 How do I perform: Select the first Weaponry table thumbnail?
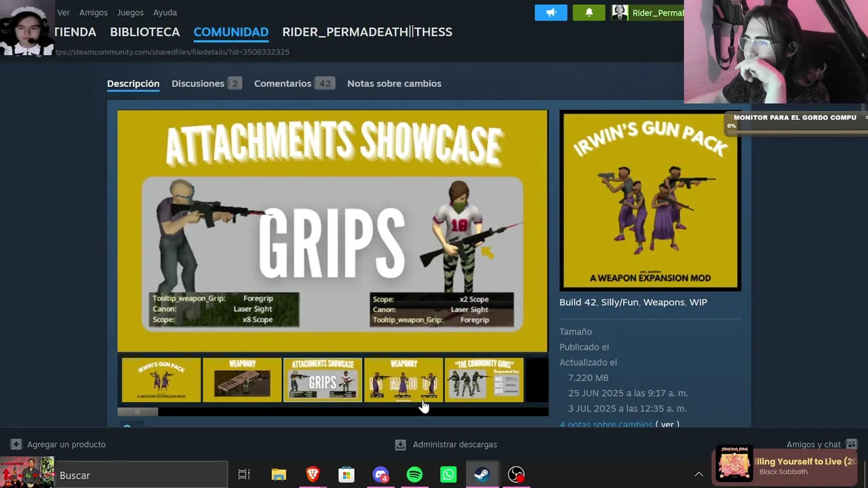[x=242, y=380]
